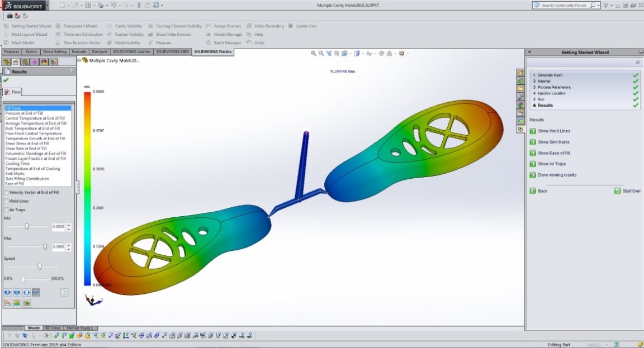
Task: Open the Model Manager
Action: pyautogui.click(x=224, y=35)
